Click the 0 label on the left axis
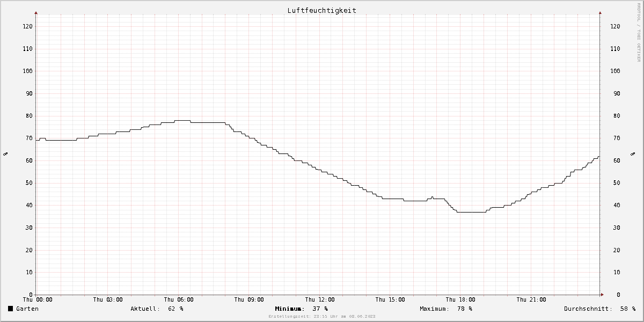This screenshot has width=644, height=322. [x=31, y=295]
